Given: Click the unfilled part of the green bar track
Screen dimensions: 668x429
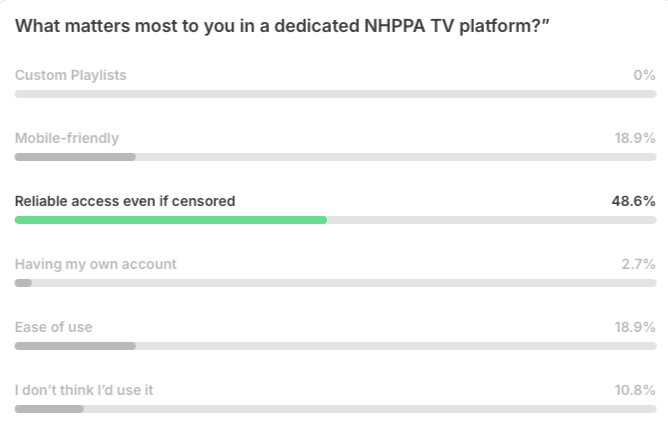Looking at the screenshot, I should (492, 220).
